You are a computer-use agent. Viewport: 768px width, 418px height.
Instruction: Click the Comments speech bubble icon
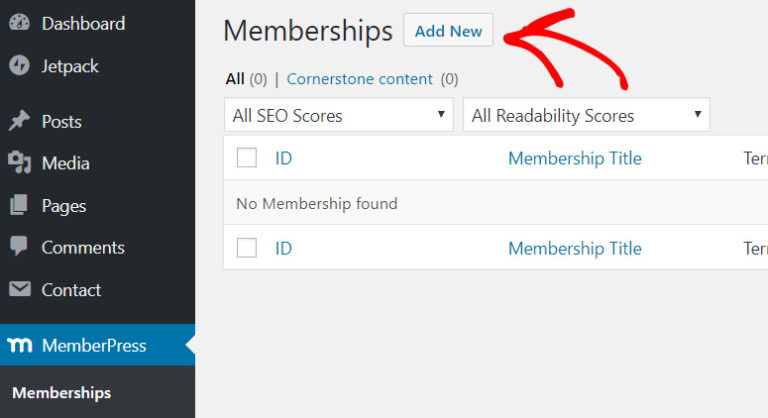[x=19, y=247]
